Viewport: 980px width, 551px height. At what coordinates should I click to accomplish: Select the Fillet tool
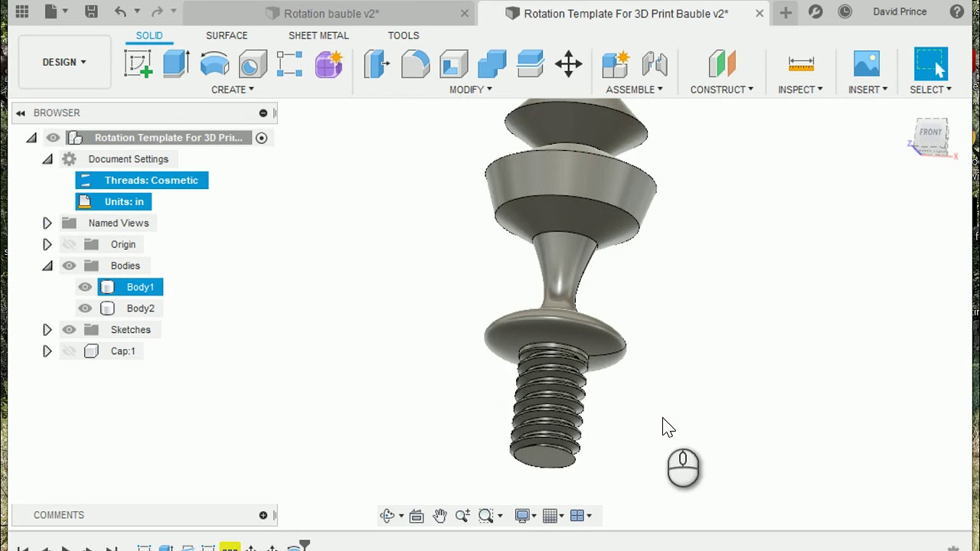click(415, 64)
